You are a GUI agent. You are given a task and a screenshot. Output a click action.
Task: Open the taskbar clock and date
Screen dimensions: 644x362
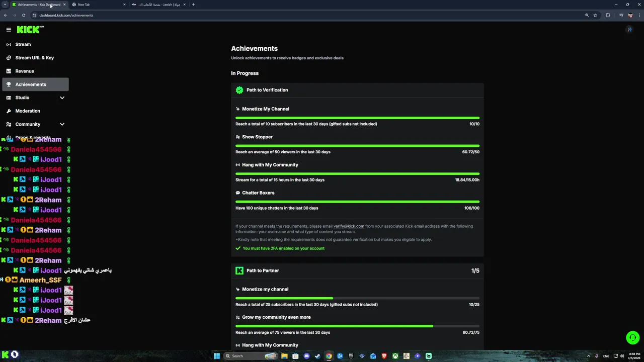(x=634, y=356)
